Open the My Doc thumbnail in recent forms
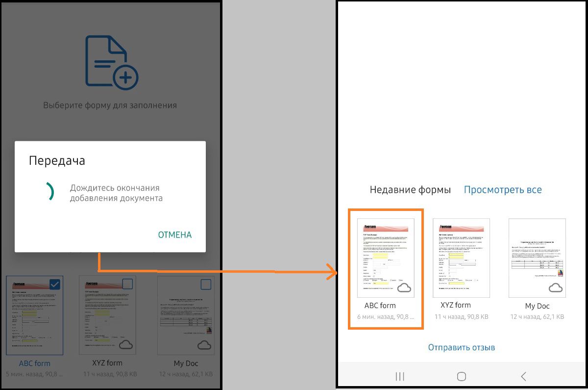Image resolution: width=588 pixels, height=390 pixels. pos(537,258)
